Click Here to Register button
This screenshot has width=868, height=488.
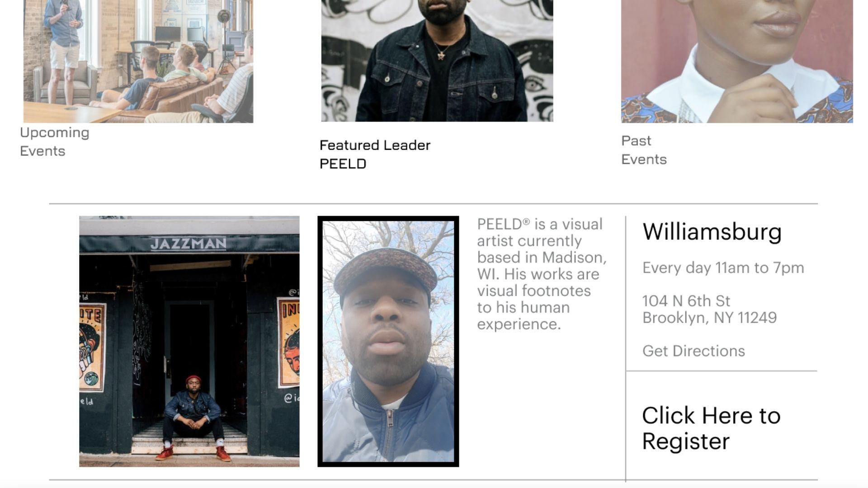711,428
